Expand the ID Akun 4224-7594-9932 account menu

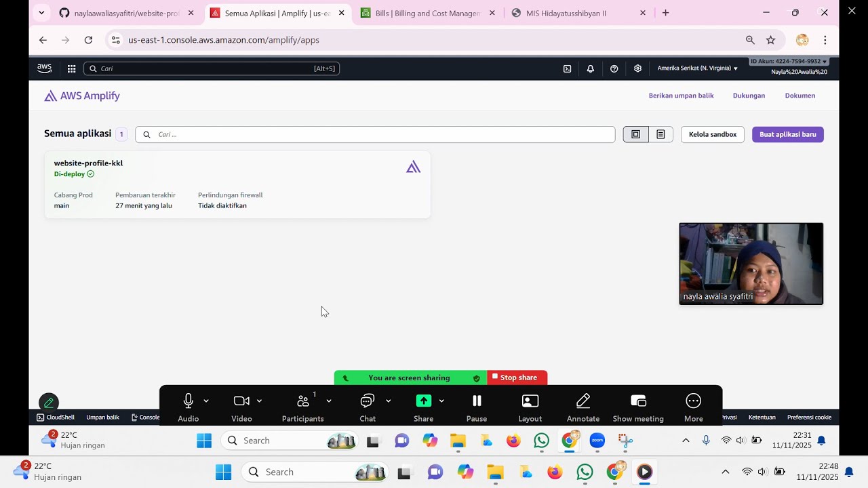pos(789,61)
